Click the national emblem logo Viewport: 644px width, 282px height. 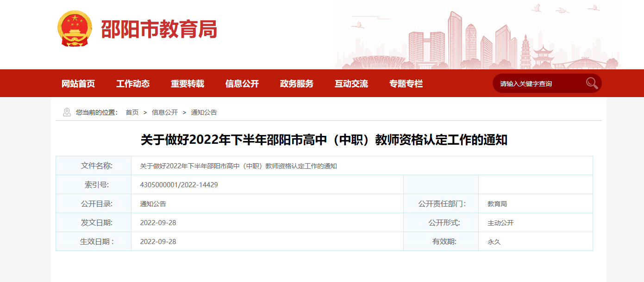coord(75,29)
